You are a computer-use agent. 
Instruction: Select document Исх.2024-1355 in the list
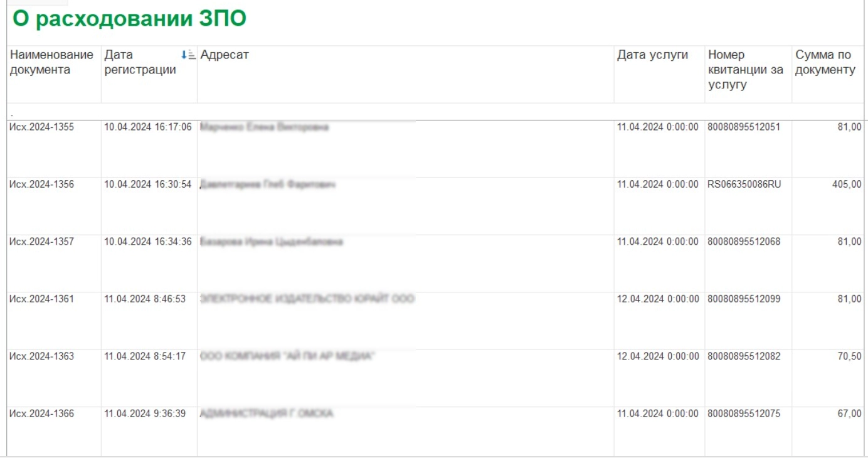pos(41,127)
